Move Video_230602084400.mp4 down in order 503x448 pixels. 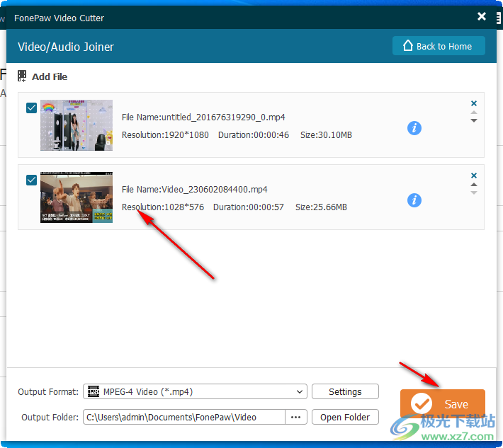474,193
